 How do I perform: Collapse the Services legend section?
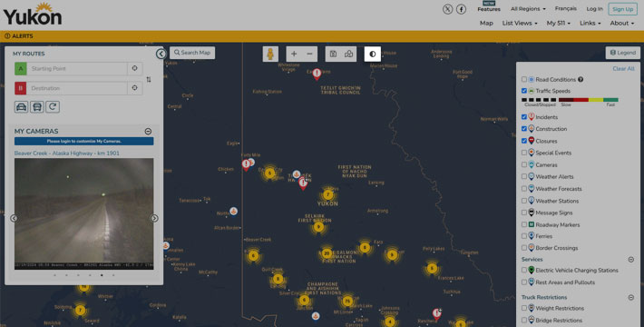click(631, 260)
